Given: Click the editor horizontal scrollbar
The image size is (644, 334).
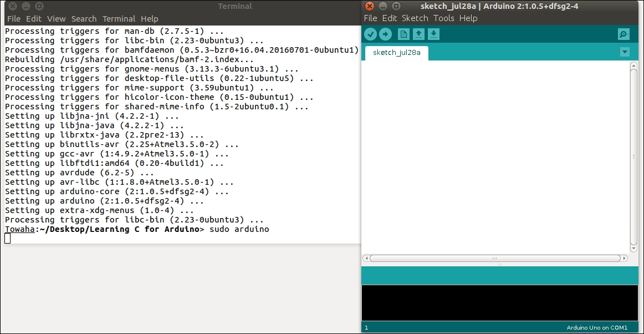Looking at the screenshot, I should (x=495, y=258).
